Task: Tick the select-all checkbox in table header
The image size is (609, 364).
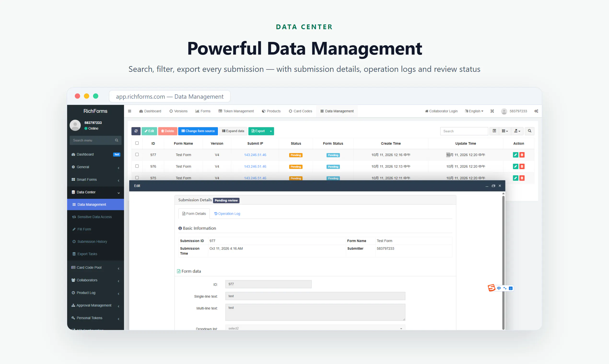Action: point(137,143)
